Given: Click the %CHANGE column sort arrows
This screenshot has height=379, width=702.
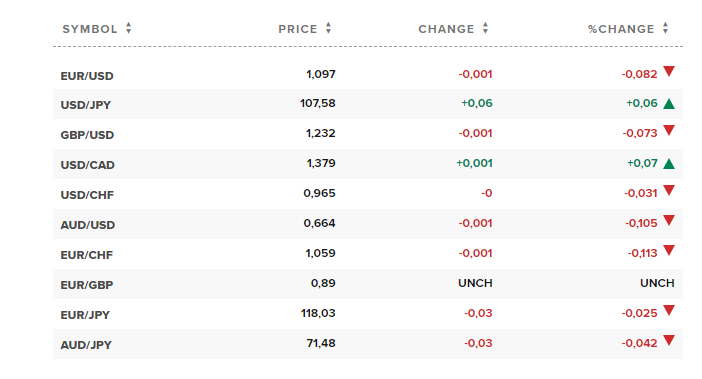Looking at the screenshot, I should [665, 28].
